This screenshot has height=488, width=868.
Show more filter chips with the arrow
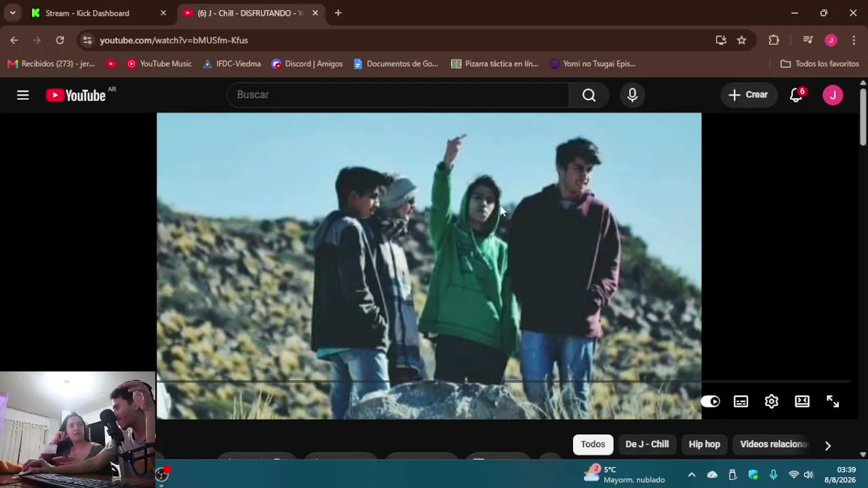(x=827, y=445)
